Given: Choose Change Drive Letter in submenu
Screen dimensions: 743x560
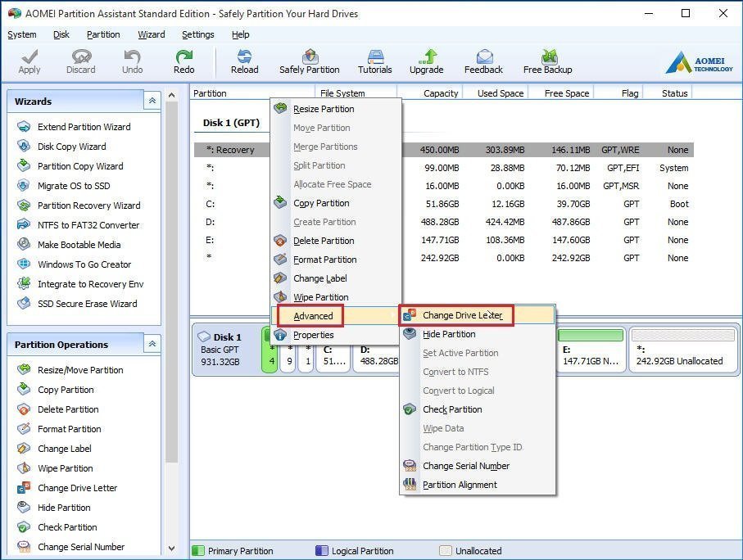Looking at the screenshot, I should (x=477, y=315).
